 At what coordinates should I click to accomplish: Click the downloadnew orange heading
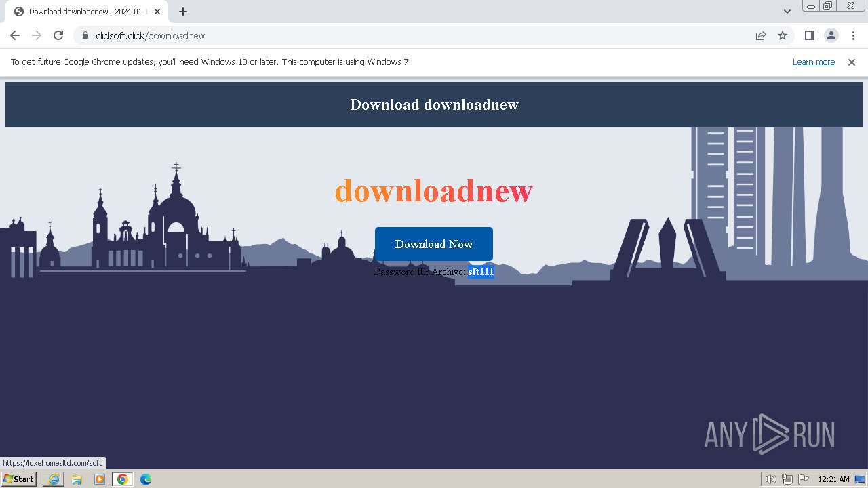tap(434, 190)
